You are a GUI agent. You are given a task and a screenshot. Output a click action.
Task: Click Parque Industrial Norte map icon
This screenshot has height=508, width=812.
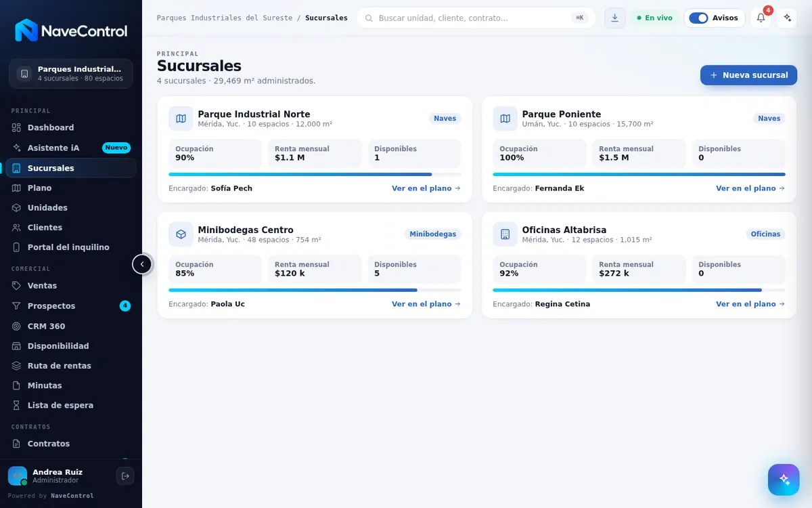tap(181, 119)
